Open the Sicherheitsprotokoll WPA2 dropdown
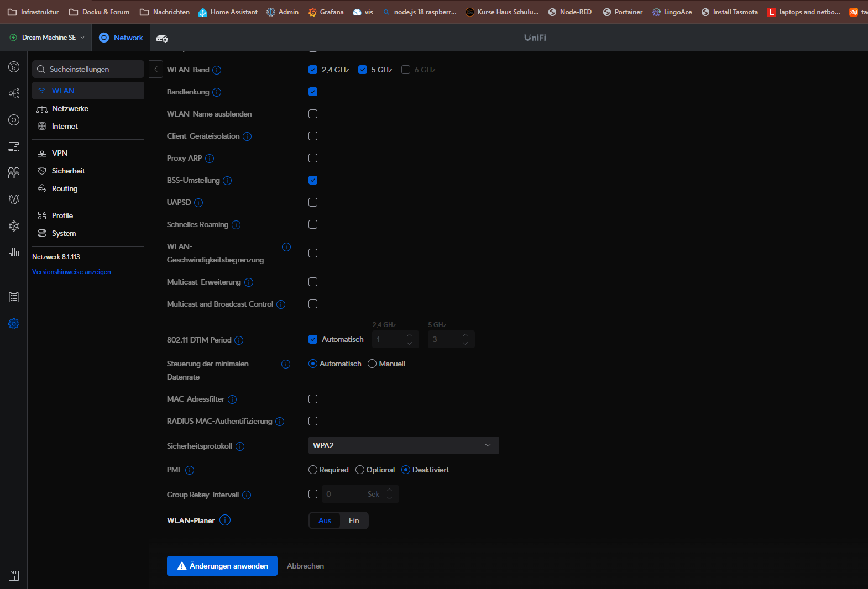This screenshot has width=868, height=589. [x=404, y=445]
